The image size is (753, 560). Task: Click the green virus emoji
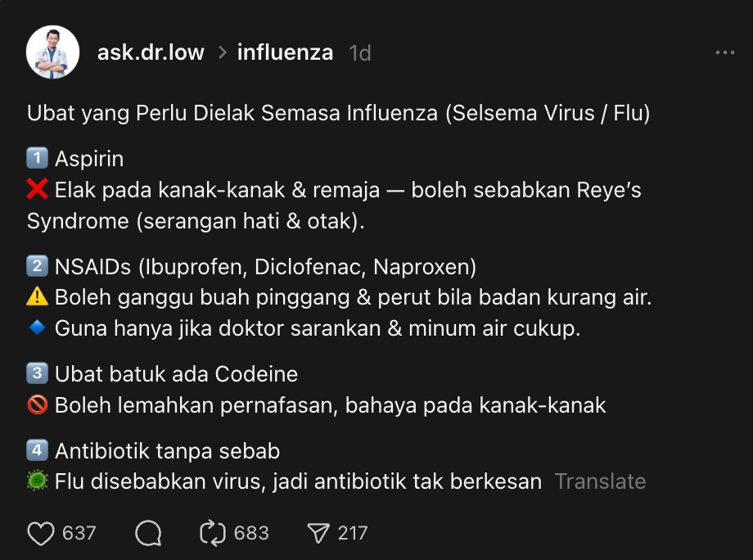click(x=38, y=481)
